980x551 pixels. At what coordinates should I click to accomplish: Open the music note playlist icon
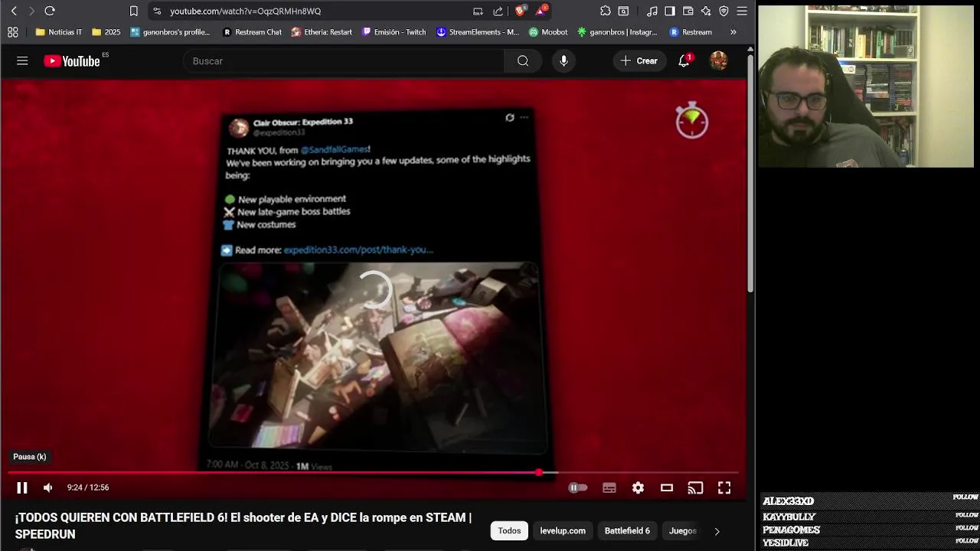652,11
